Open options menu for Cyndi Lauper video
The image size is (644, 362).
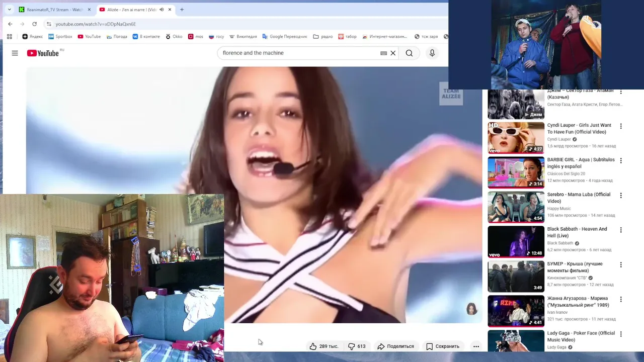[x=621, y=126]
